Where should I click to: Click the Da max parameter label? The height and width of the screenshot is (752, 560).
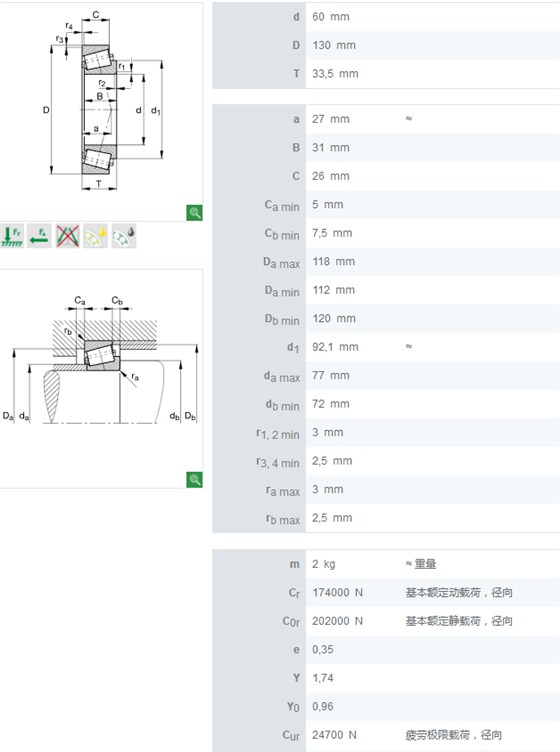click(x=281, y=262)
